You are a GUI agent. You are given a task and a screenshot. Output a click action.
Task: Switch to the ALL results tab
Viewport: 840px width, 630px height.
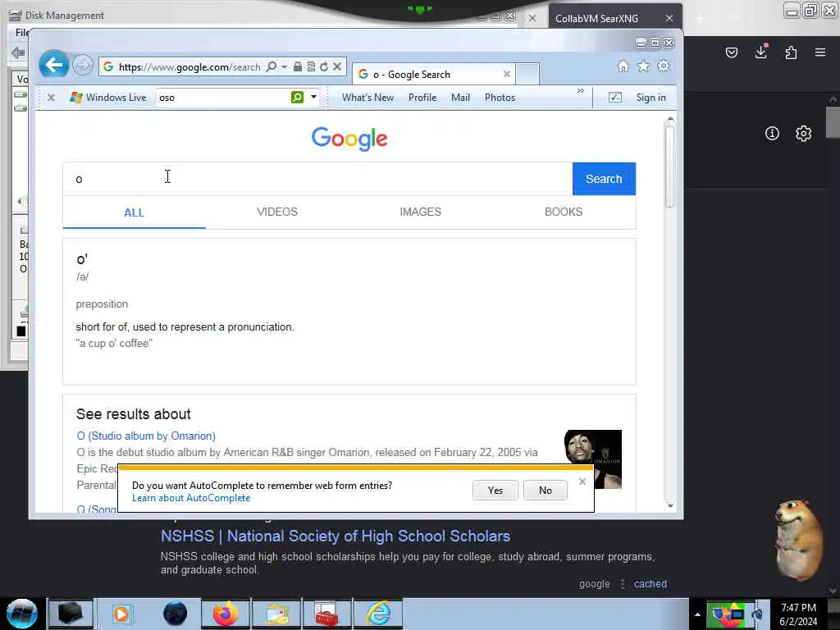pyautogui.click(x=134, y=212)
